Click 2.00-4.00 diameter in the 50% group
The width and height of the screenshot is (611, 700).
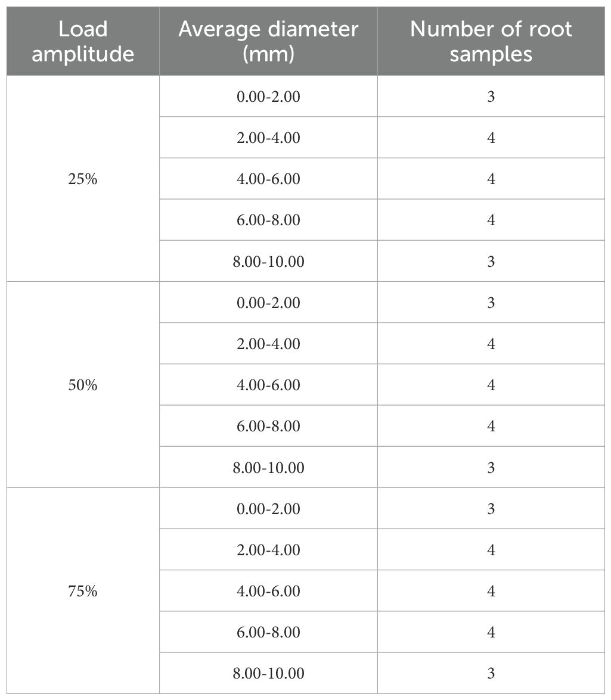coord(268,344)
